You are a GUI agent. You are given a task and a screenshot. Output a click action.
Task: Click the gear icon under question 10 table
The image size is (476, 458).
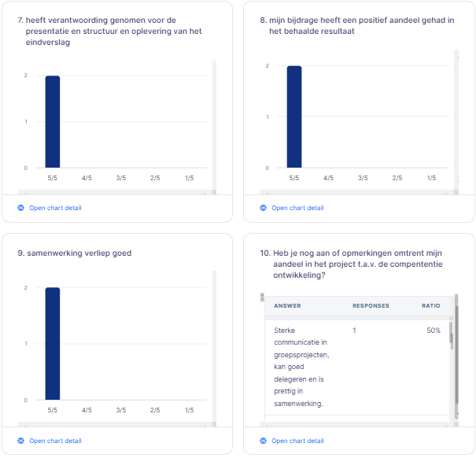pyautogui.click(x=264, y=441)
